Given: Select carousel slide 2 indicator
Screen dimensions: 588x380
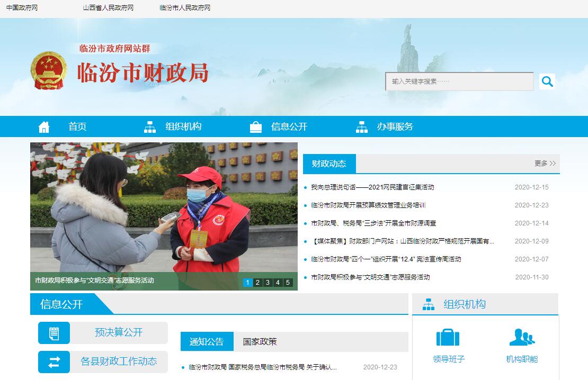Looking at the screenshot, I should coord(257,283).
